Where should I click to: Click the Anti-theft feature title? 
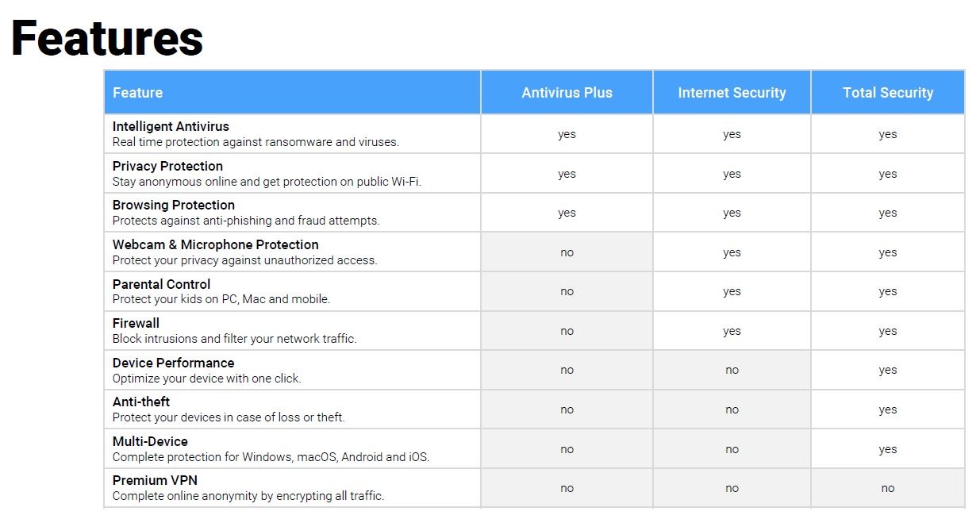[141, 402]
